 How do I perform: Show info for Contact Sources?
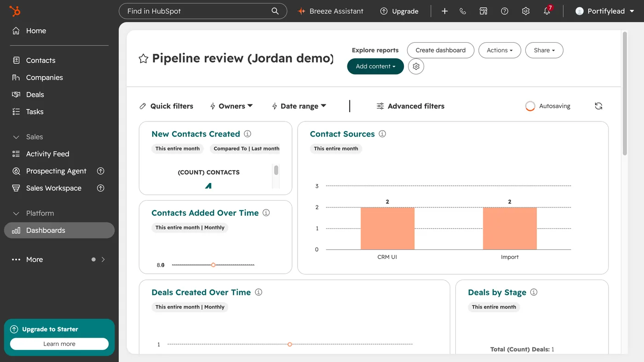pyautogui.click(x=382, y=134)
